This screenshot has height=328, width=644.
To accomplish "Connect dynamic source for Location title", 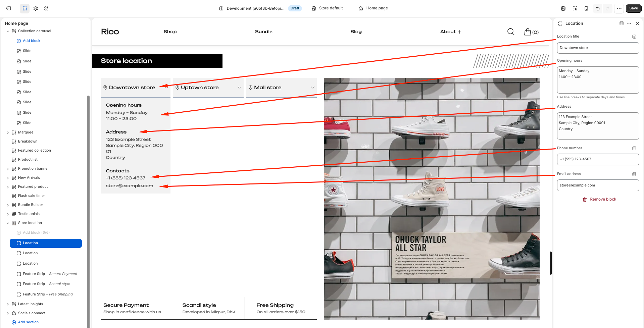I will point(634,37).
